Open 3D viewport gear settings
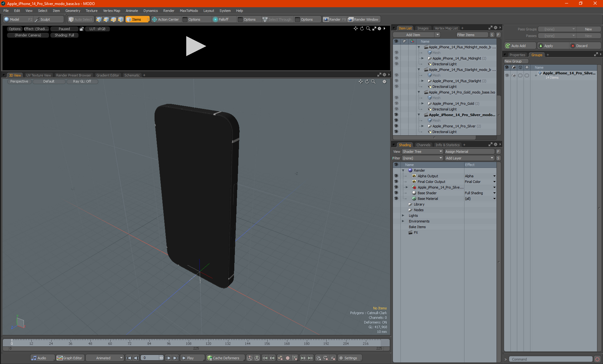603x364 pixels. (384, 82)
